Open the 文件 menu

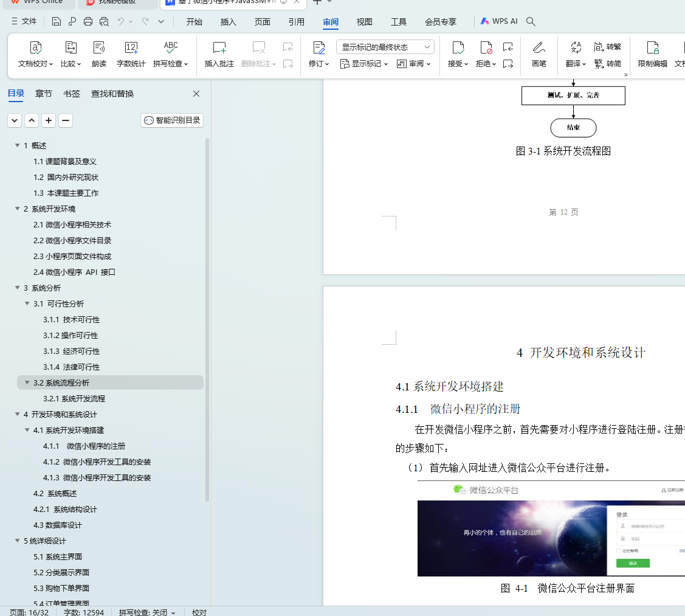click(x=24, y=21)
